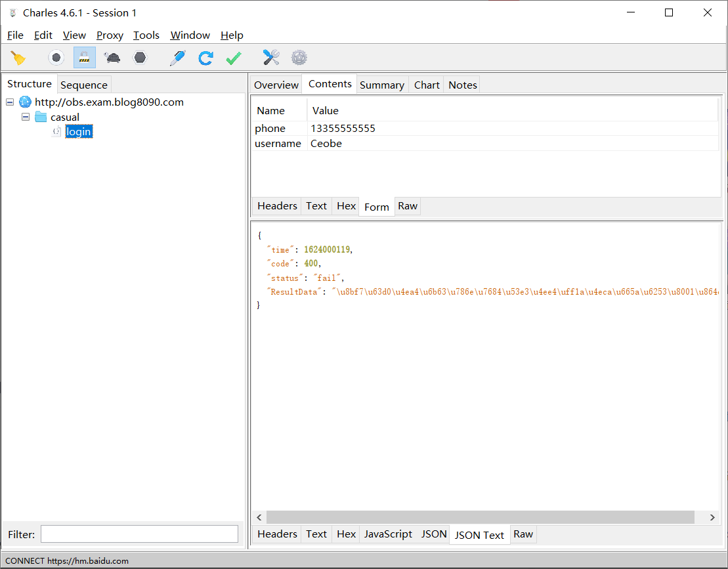Image resolution: width=728 pixels, height=569 pixels.
Task: Select the phone value 13355555555
Action: (x=343, y=129)
